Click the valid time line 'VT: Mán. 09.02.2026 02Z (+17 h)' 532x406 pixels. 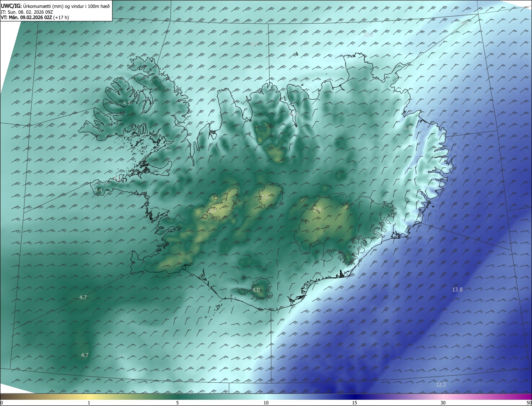tap(35, 17)
